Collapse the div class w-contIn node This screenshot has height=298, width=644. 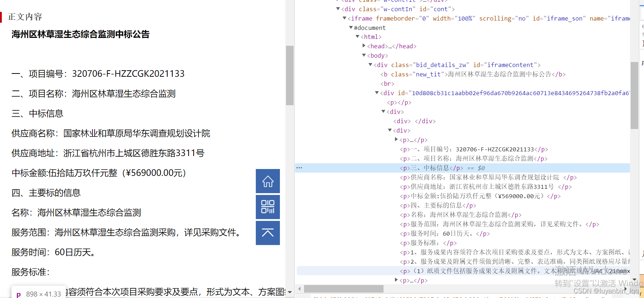click(x=338, y=9)
